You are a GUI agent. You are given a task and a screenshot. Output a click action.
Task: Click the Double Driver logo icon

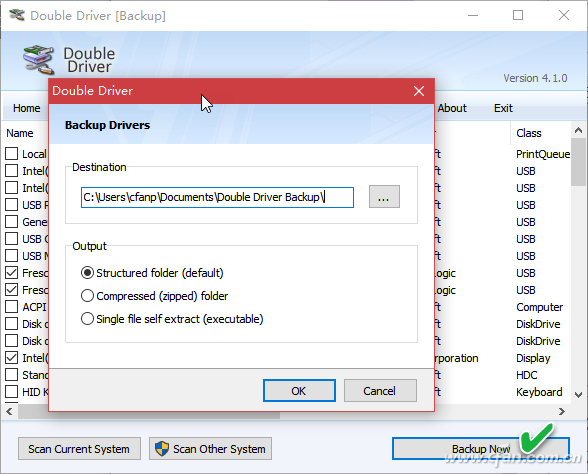pyautogui.click(x=38, y=59)
